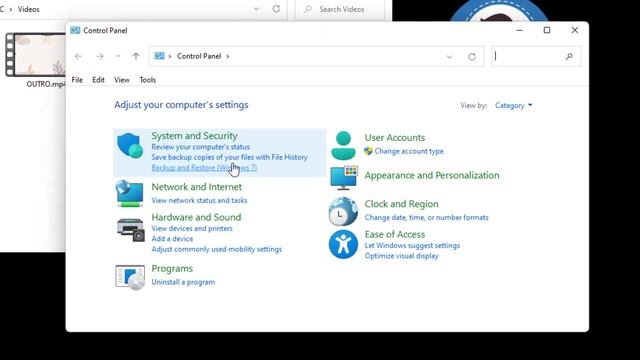The width and height of the screenshot is (640, 360).
Task: Click the Control Panel breadcrumb text
Action: coord(199,56)
